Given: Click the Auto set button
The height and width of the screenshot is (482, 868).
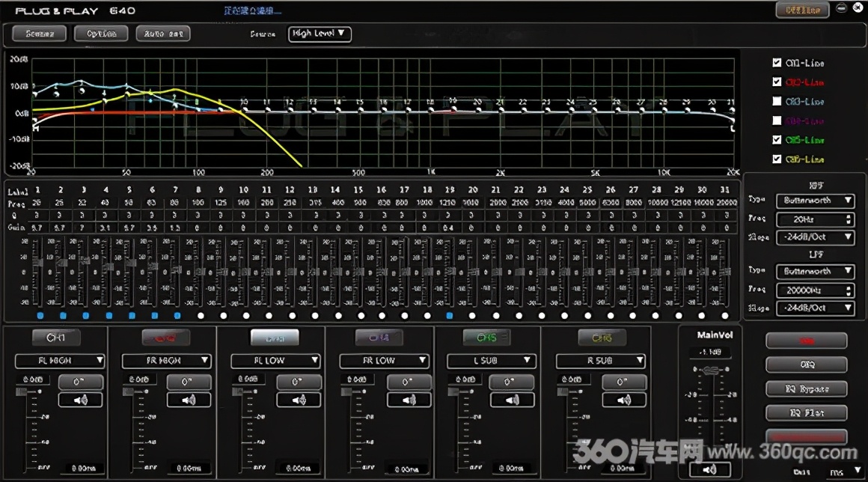Looking at the screenshot, I should point(163,34).
